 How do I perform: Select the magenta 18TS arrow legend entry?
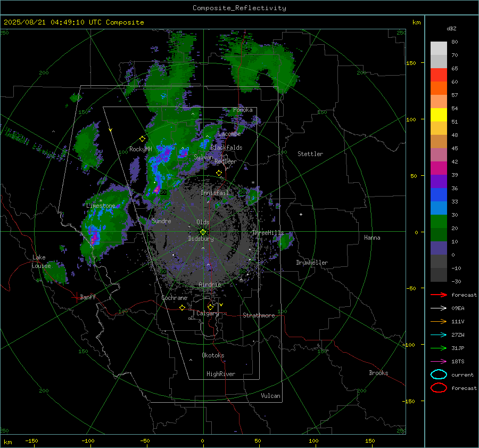click(439, 362)
